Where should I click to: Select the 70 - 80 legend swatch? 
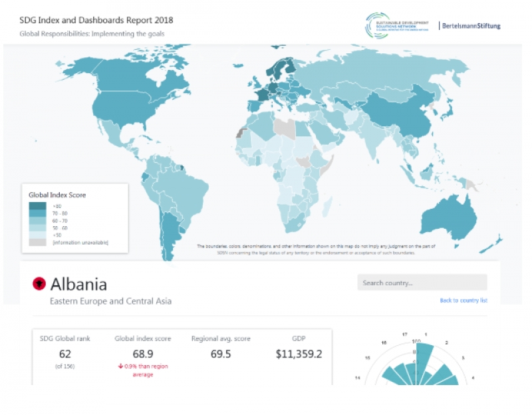click(37, 213)
